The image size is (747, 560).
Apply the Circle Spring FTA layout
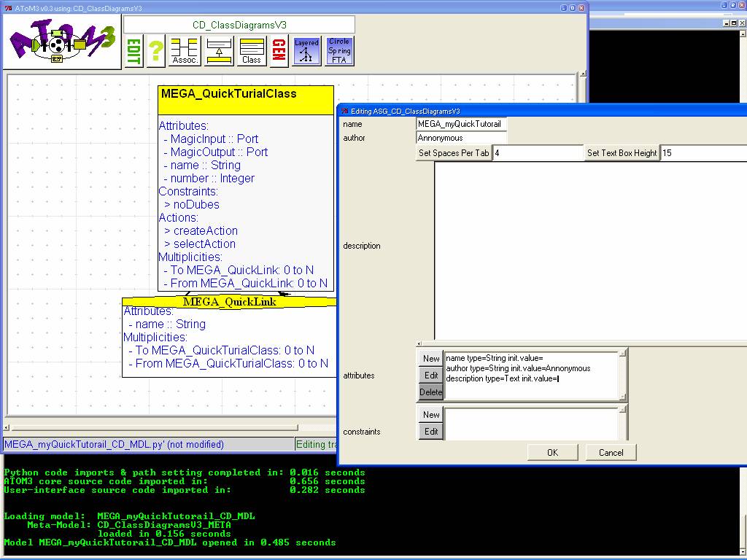[339, 51]
